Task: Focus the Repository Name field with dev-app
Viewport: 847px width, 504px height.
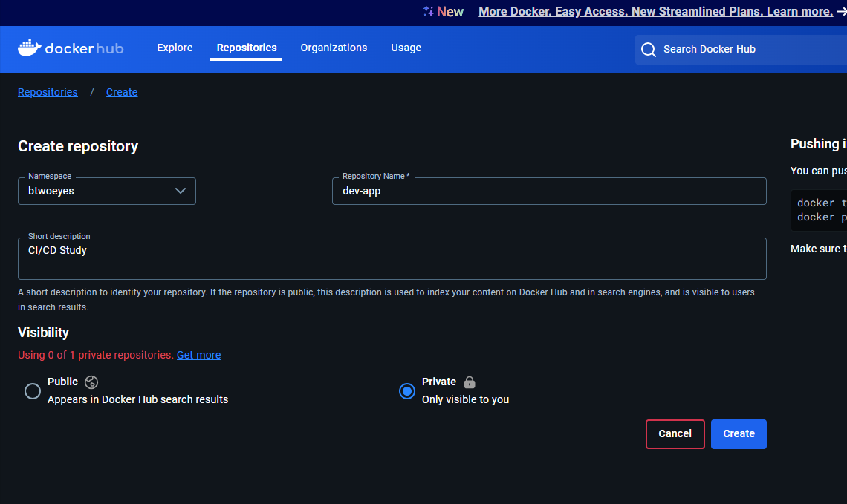Action: [549, 191]
